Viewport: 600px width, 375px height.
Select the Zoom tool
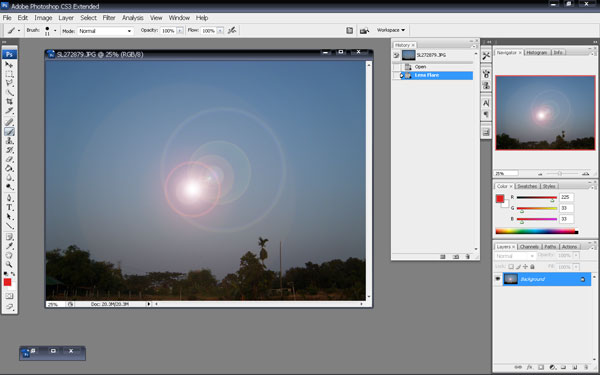tap(9, 264)
